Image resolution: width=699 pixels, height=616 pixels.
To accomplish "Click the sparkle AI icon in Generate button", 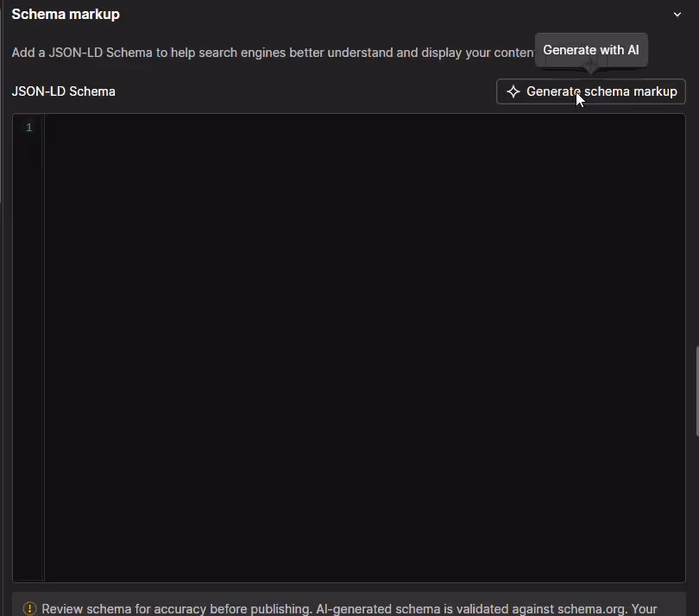I will [513, 91].
